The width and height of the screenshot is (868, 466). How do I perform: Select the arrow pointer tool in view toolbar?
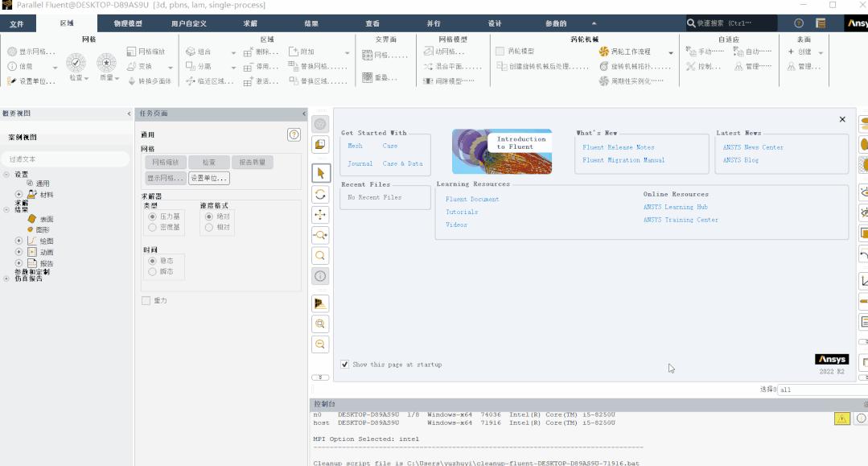(x=320, y=173)
